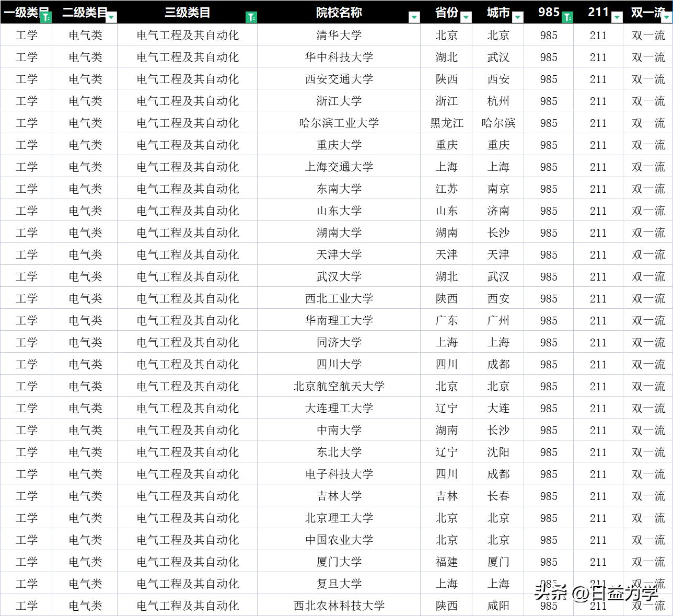
Task: Open the 二级类目 column dropdown
Action: click(111, 17)
